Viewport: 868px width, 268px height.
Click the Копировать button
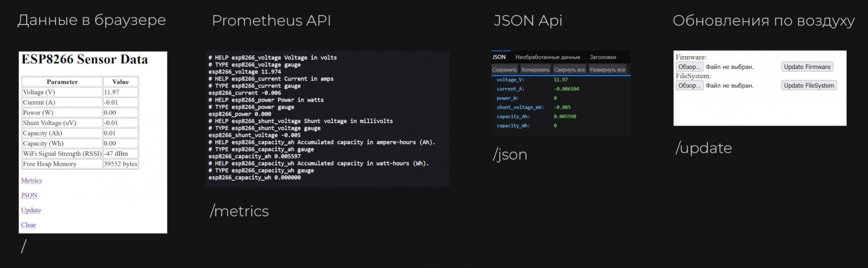535,70
